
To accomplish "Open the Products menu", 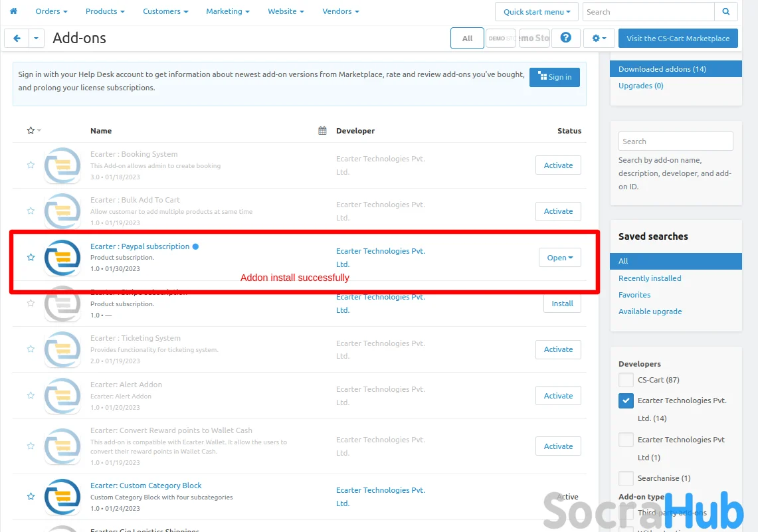I will [x=105, y=11].
